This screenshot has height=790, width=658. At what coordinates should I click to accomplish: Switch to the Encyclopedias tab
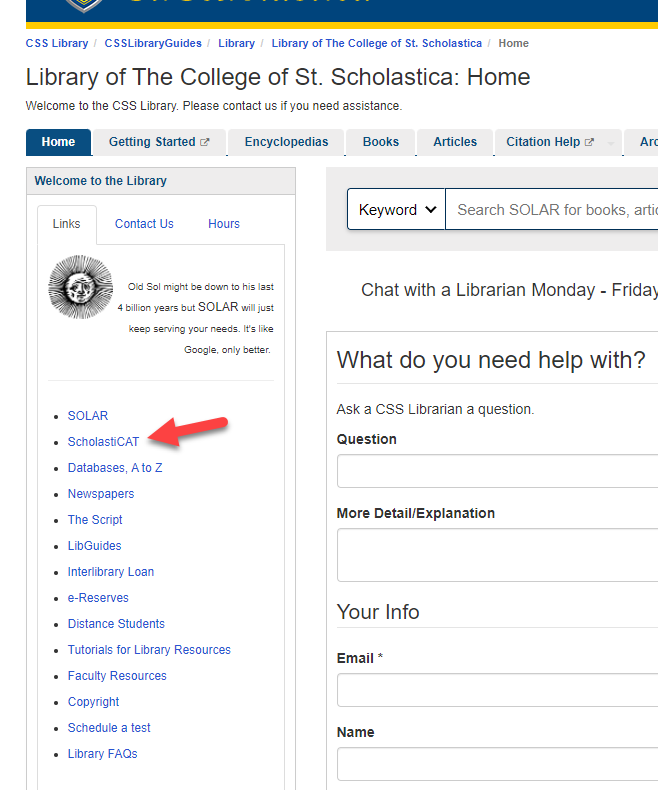(286, 142)
